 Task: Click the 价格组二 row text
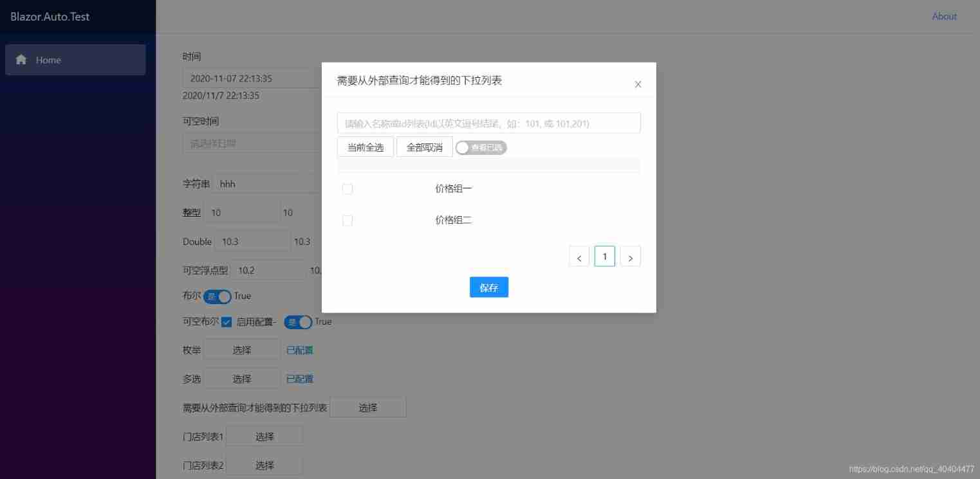[454, 221]
